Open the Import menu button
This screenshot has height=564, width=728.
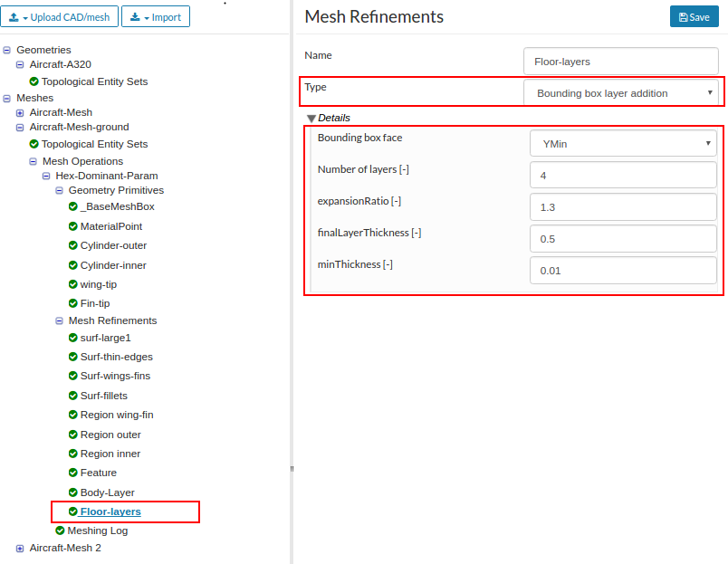pyautogui.click(x=156, y=17)
